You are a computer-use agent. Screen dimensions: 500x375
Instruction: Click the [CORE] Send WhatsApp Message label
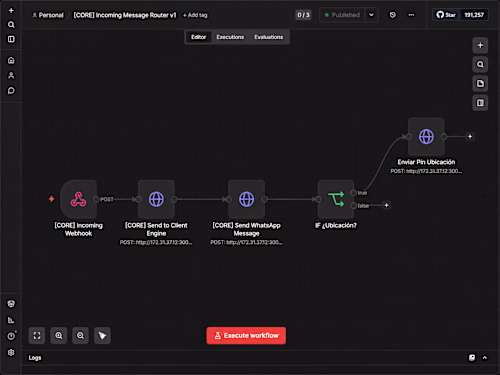246,229
